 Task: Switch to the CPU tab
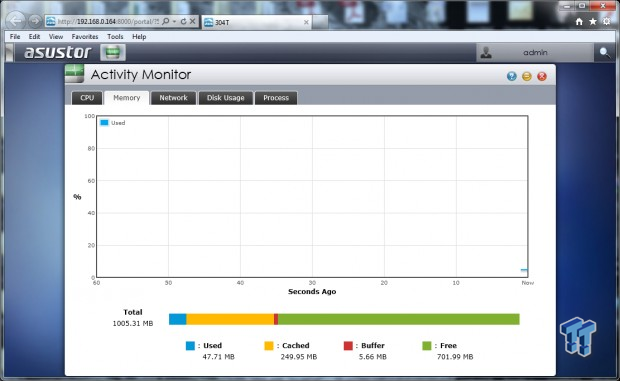point(87,98)
